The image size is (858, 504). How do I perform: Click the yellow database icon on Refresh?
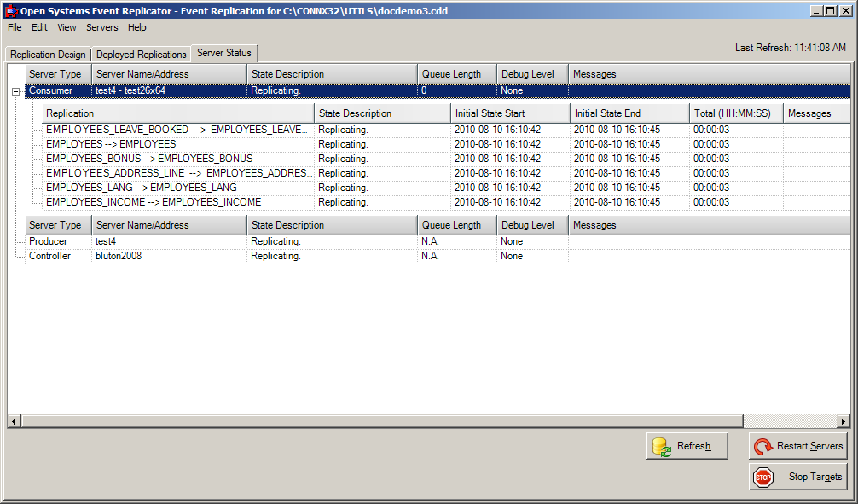(x=661, y=445)
